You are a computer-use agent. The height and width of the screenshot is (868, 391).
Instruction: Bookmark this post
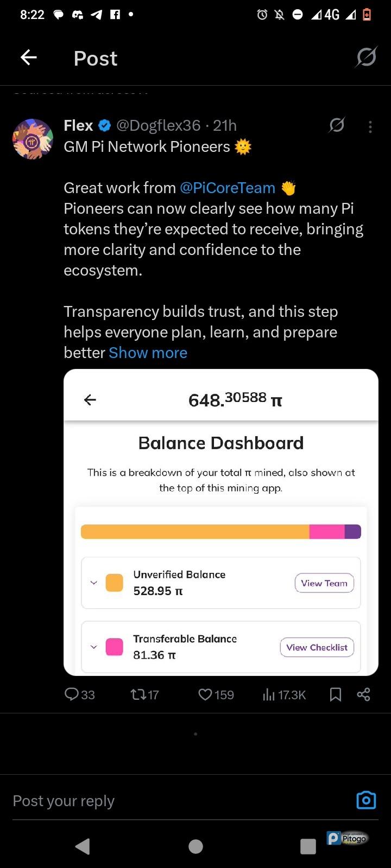point(336,694)
